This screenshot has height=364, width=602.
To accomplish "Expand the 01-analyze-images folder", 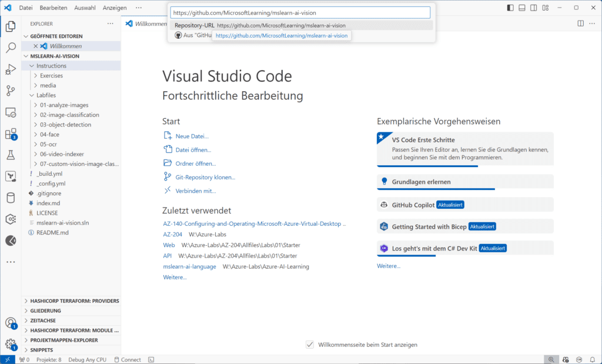I will point(71,105).
